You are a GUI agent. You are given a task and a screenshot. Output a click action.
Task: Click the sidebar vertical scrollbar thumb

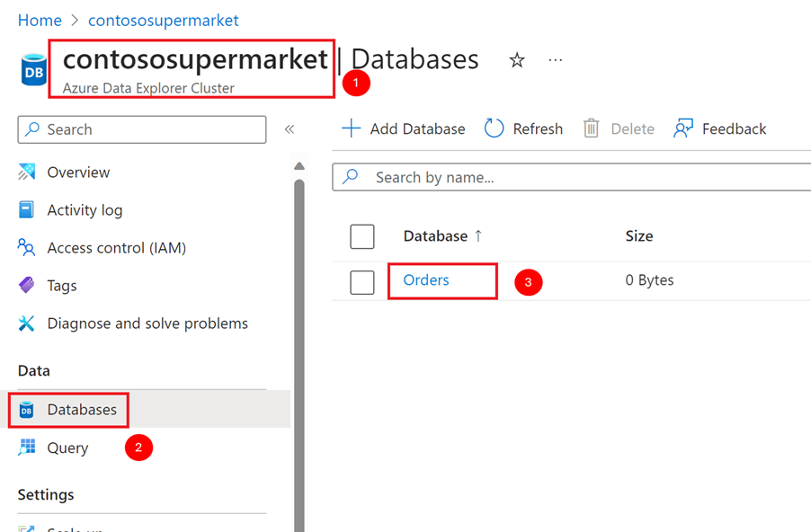(299, 354)
